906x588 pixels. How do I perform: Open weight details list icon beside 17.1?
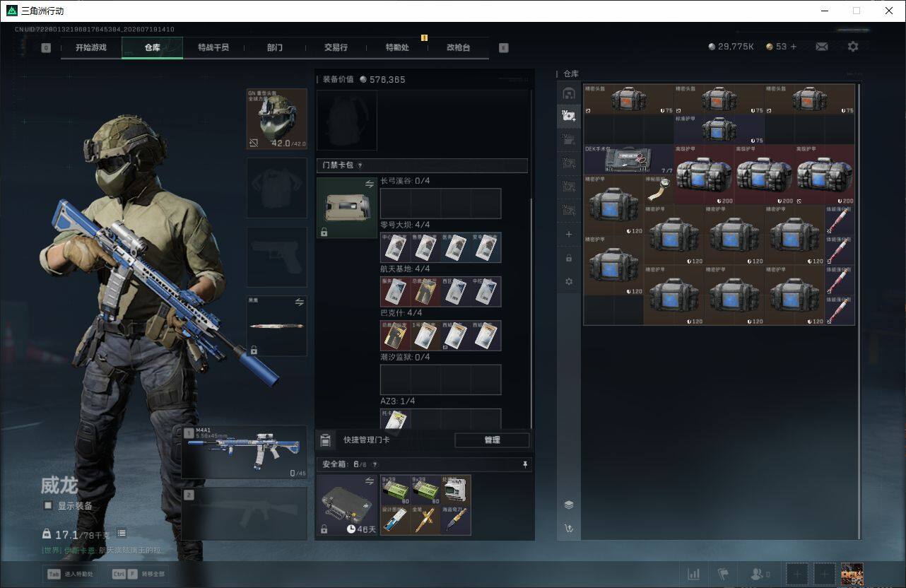pyautogui.click(x=122, y=533)
